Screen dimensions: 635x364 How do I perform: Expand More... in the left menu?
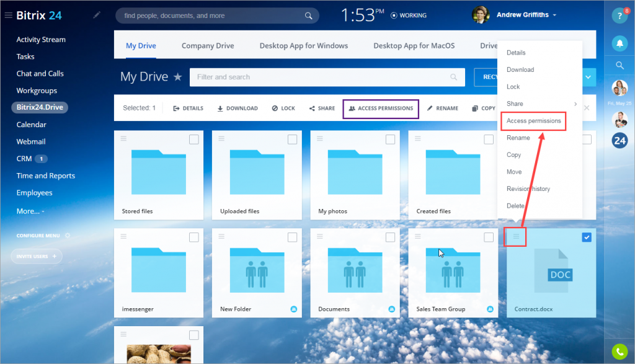(x=30, y=211)
